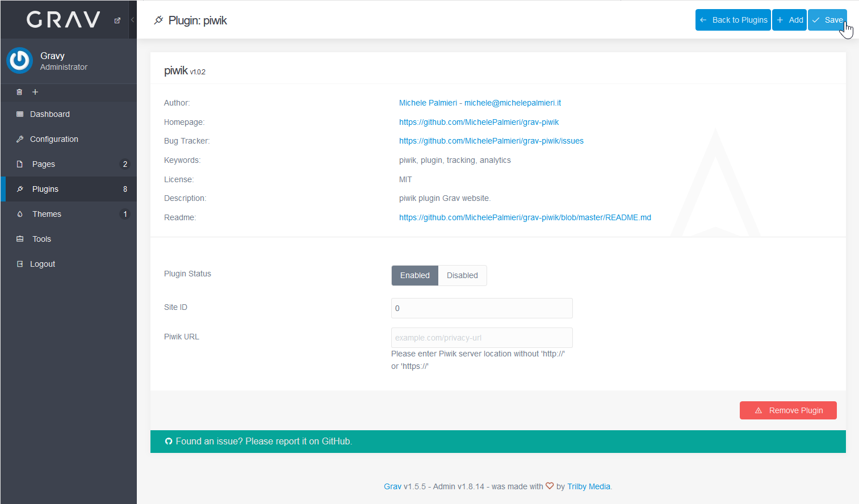This screenshot has width=859, height=504.
Task: Go to Dashboard in the sidebar
Action: point(69,114)
